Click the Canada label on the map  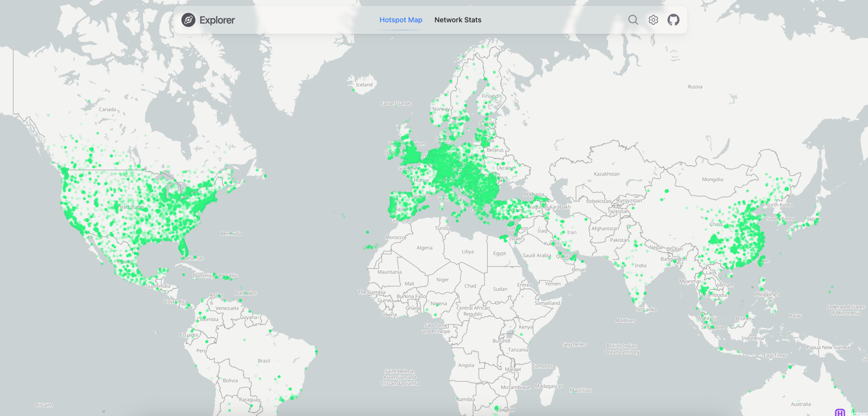point(108,109)
